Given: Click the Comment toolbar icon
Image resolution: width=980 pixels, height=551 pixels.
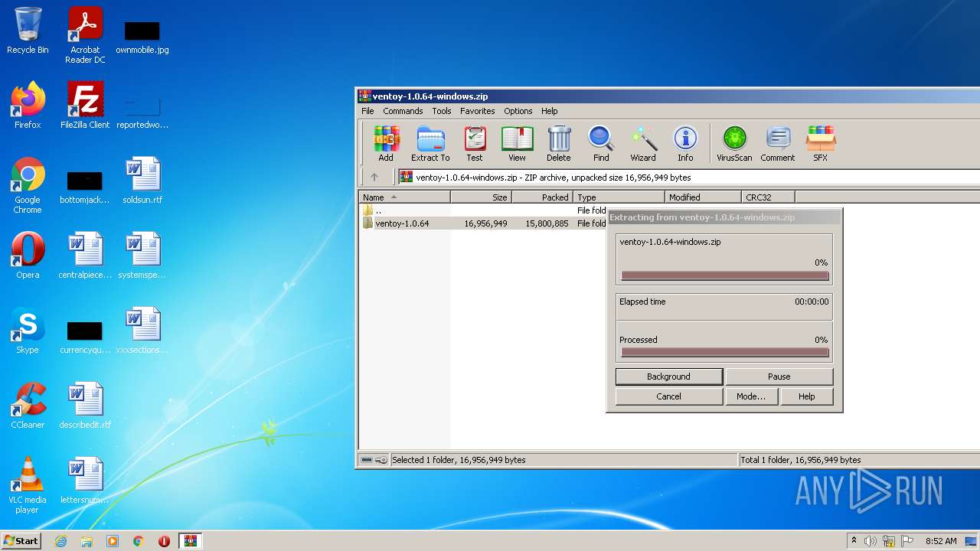Looking at the screenshot, I should tap(778, 144).
